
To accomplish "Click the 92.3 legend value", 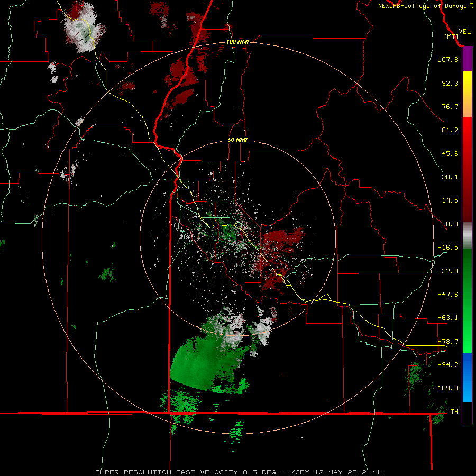I will [450, 83].
